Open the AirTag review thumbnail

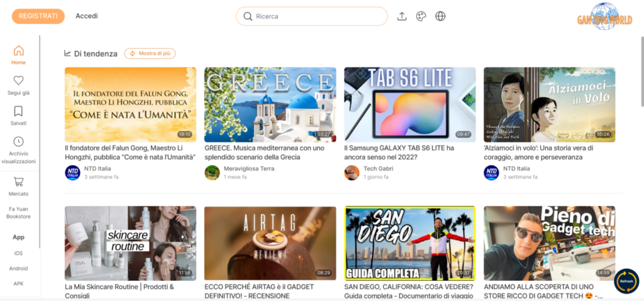270,244
